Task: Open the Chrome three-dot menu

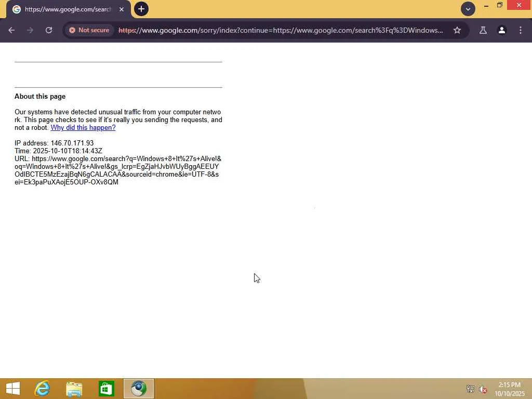Action: 521,30
